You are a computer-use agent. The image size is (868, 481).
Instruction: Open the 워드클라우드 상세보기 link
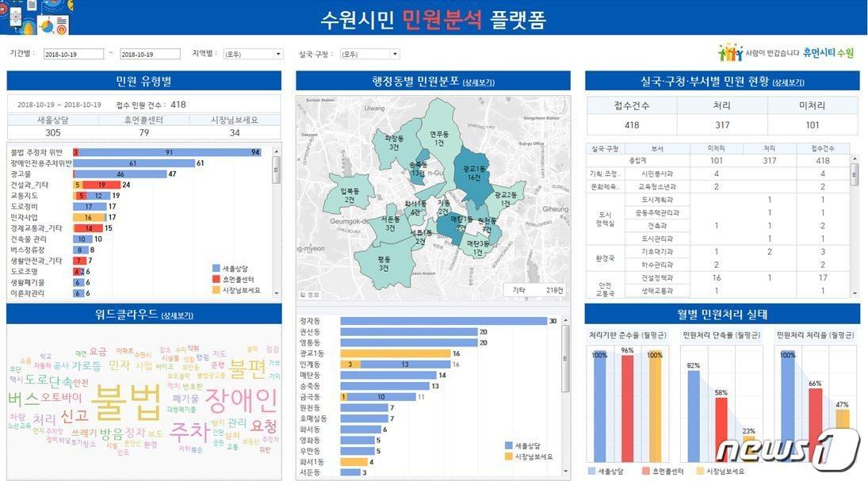(177, 315)
